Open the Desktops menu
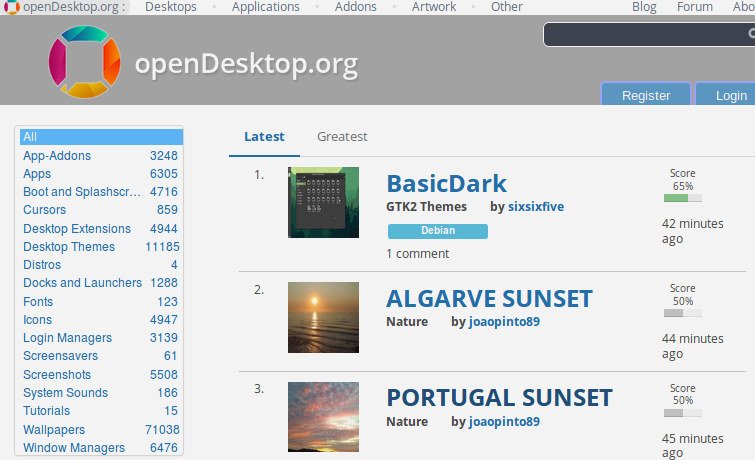Screen dimensions: 755x460 [x=170, y=7]
